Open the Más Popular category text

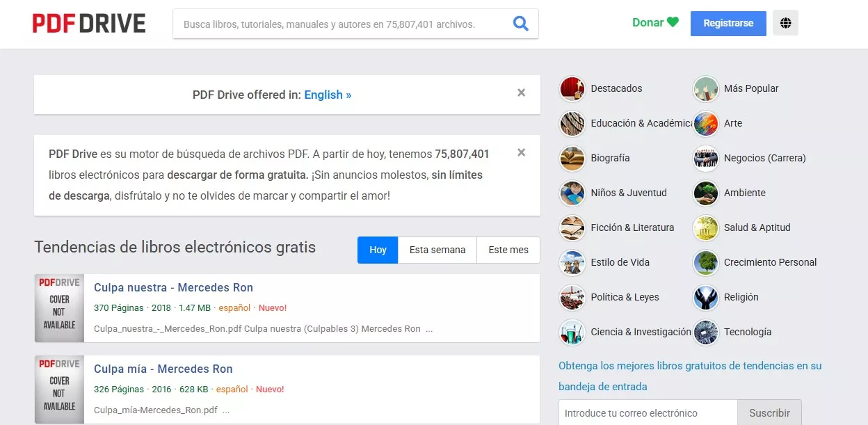(x=751, y=88)
